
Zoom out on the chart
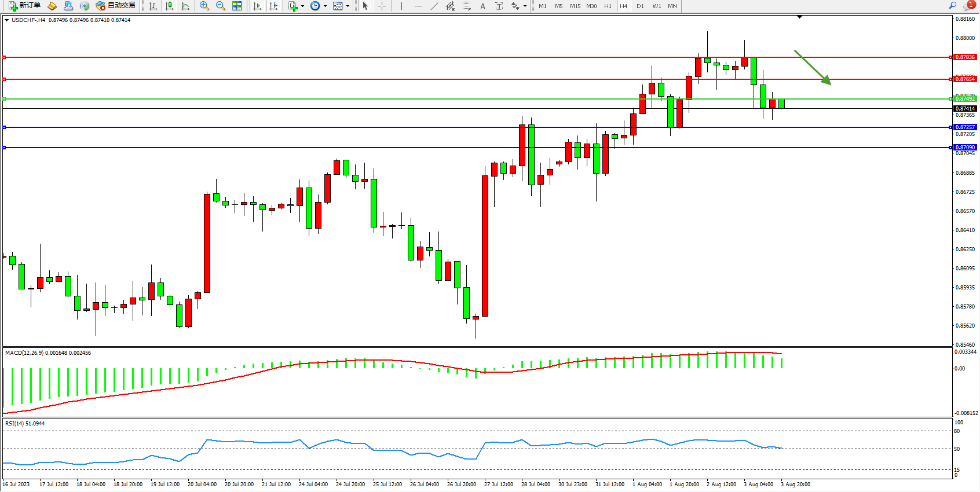coord(221,6)
